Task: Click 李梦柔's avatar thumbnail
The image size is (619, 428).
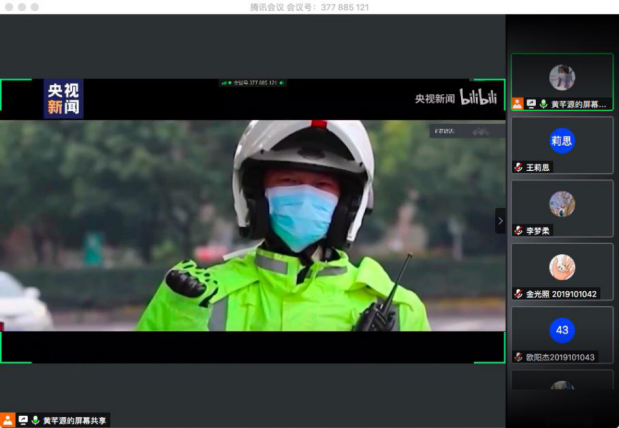Action: click(x=562, y=204)
